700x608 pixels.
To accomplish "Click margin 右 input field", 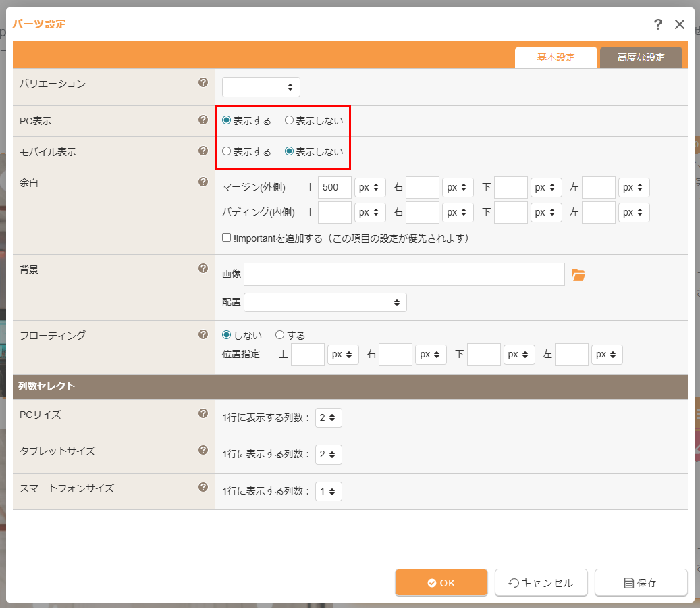I will coord(423,187).
